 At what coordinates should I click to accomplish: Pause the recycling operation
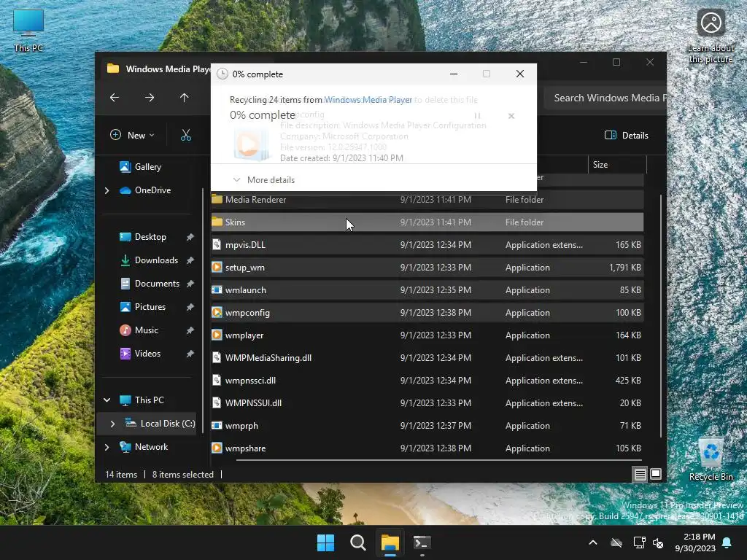(x=477, y=116)
